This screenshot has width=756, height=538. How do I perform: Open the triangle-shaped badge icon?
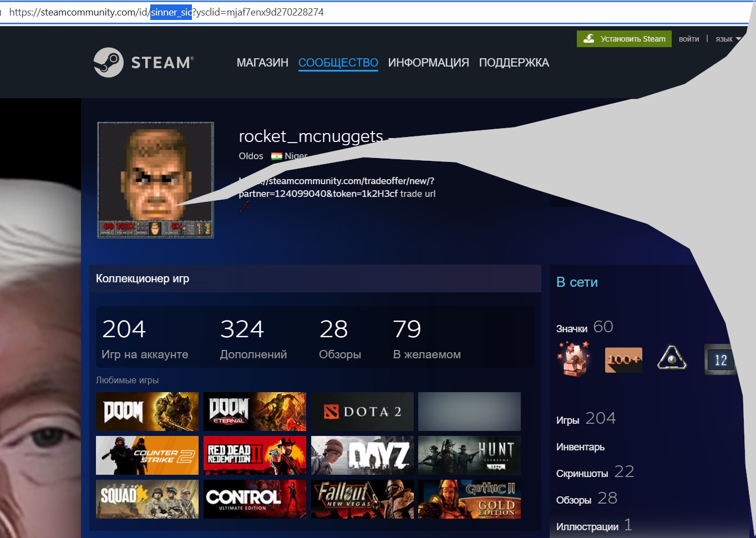coord(672,358)
